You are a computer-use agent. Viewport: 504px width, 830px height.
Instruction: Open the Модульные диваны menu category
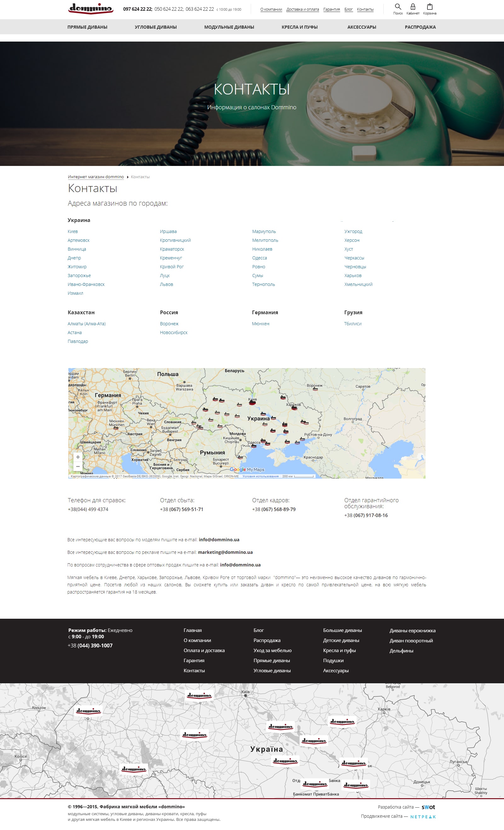pyautogui.click(x=229, y=27)
